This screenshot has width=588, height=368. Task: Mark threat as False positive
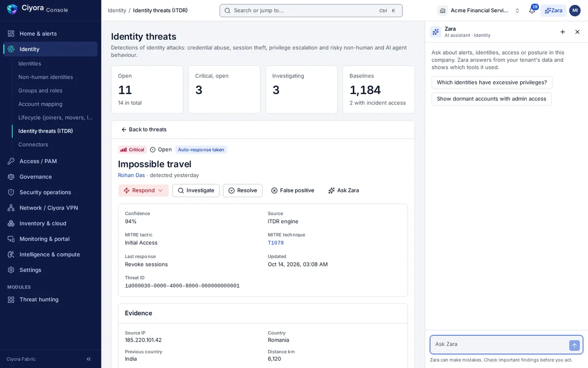click(x=293, y=190)
